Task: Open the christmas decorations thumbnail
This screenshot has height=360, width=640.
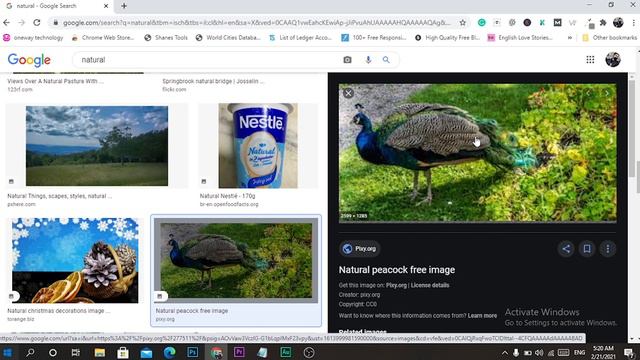Action: [x=75, y=260]
